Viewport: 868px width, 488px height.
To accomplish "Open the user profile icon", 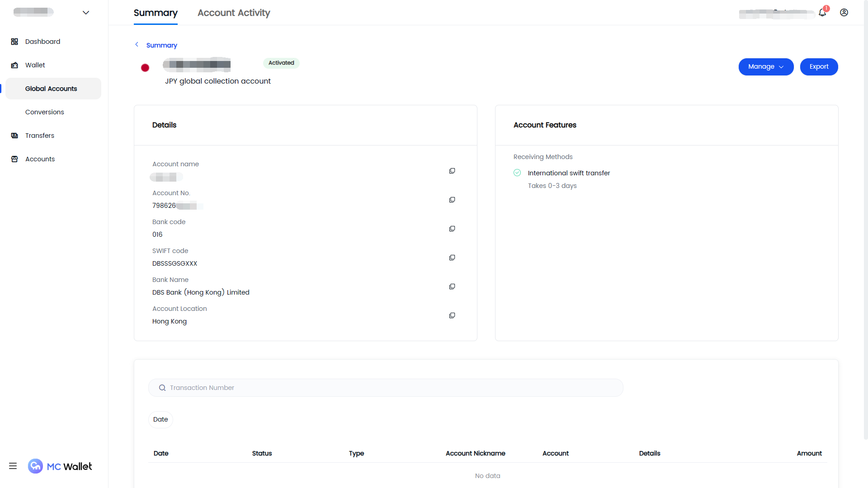I will [x=844, y=13].
